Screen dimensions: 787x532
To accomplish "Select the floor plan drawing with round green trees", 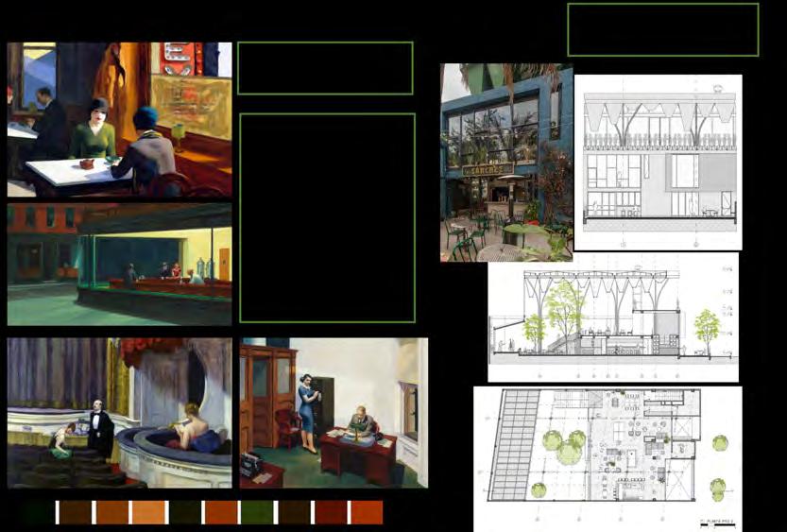I will (607, 458).
